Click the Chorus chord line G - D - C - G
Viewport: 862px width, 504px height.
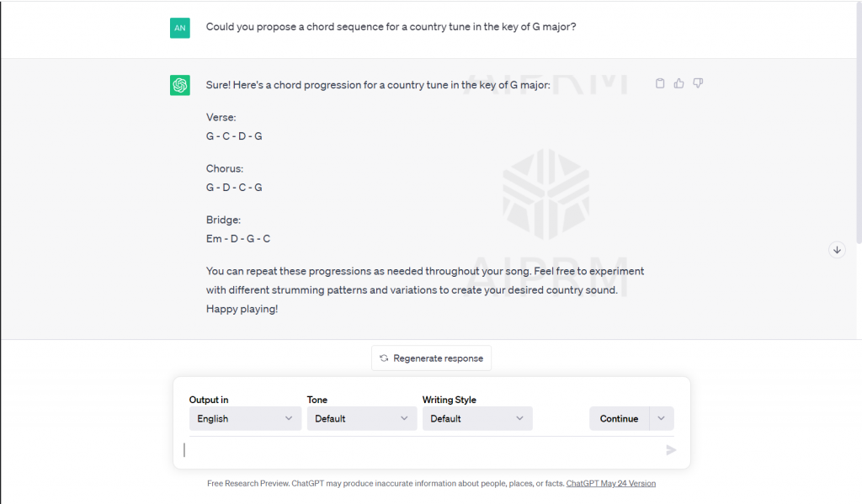(234, 188)
